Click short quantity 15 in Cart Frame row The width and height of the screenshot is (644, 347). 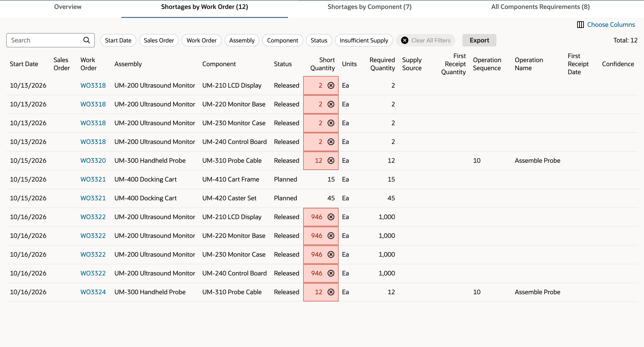(x=331, y=179)
